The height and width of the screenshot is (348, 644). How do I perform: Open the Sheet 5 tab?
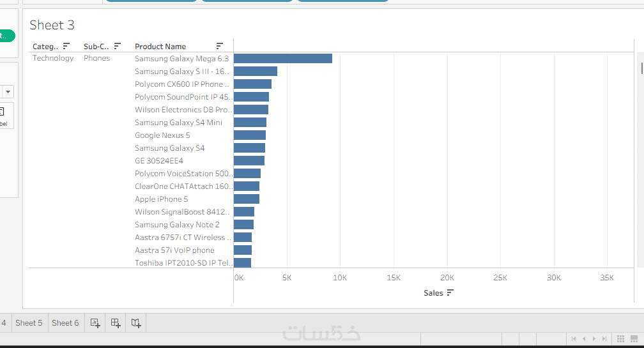coord(29,323)
